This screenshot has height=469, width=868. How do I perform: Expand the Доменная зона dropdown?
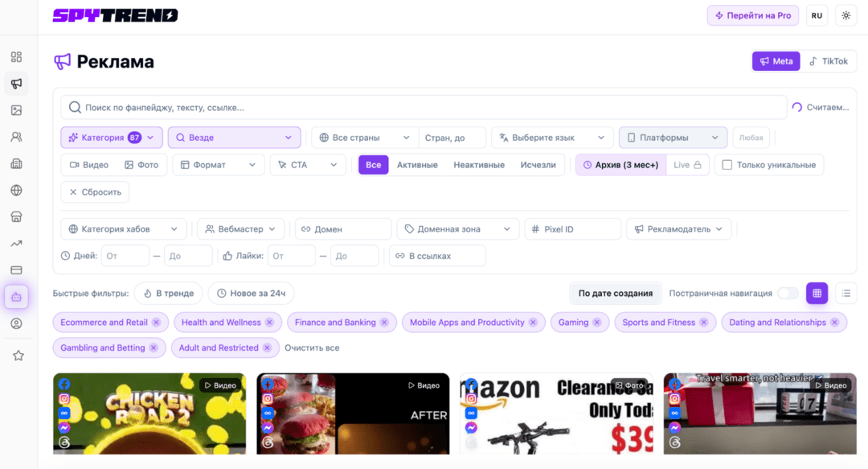458,229
